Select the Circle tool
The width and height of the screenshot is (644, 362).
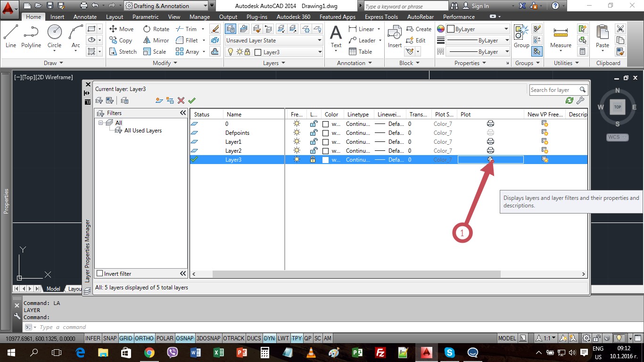[x=54, y=36]
